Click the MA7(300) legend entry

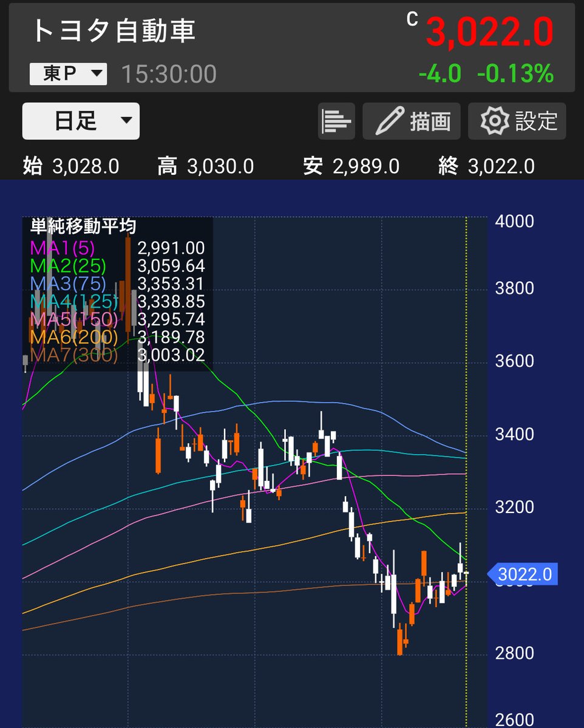coord(74,355)
